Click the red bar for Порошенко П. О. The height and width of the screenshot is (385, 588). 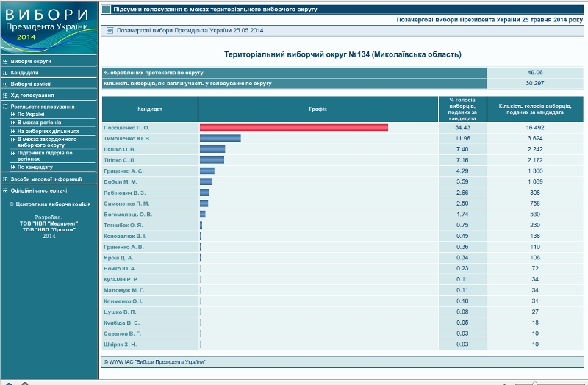293,128
